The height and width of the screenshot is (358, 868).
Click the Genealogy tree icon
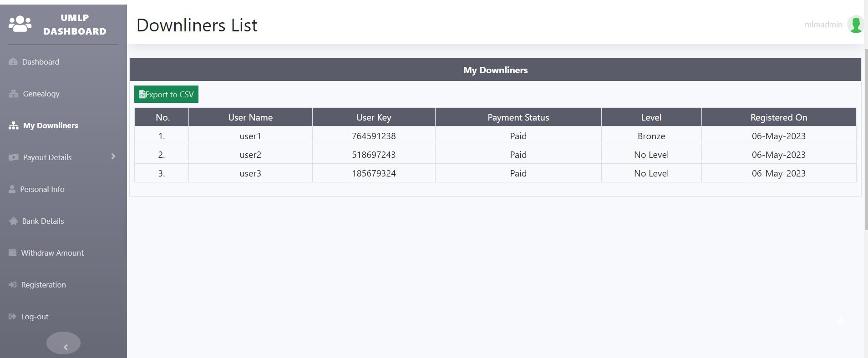click(13, 94)
